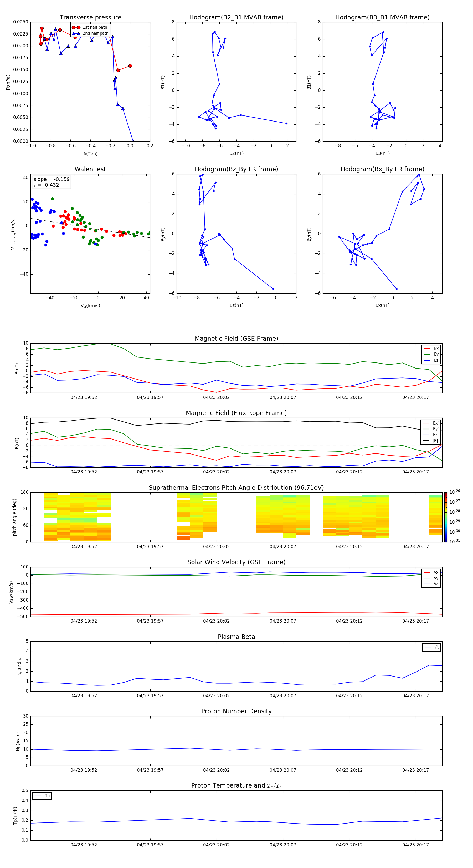Select "Bx" in the GSE Frame legend
Image resolution: width=473 pixels, height=868 pixels.
(x=431, y=349)
